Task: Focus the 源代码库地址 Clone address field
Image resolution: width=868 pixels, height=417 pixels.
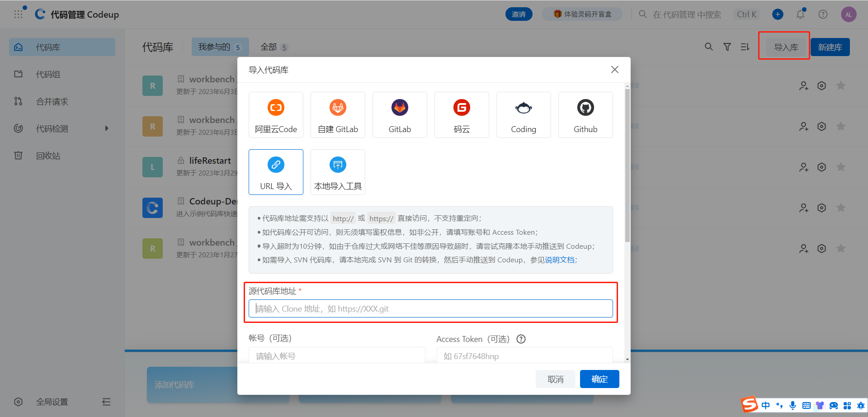Action: point(431,308)
